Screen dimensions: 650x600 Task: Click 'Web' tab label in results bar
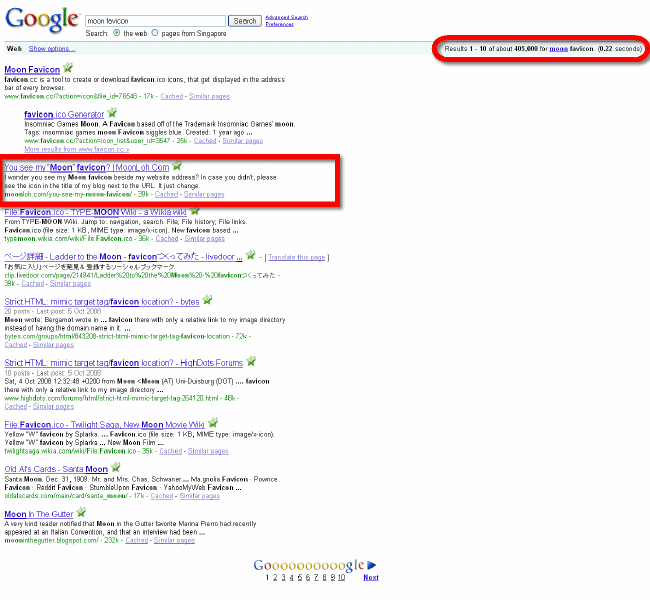pos(14,49)
